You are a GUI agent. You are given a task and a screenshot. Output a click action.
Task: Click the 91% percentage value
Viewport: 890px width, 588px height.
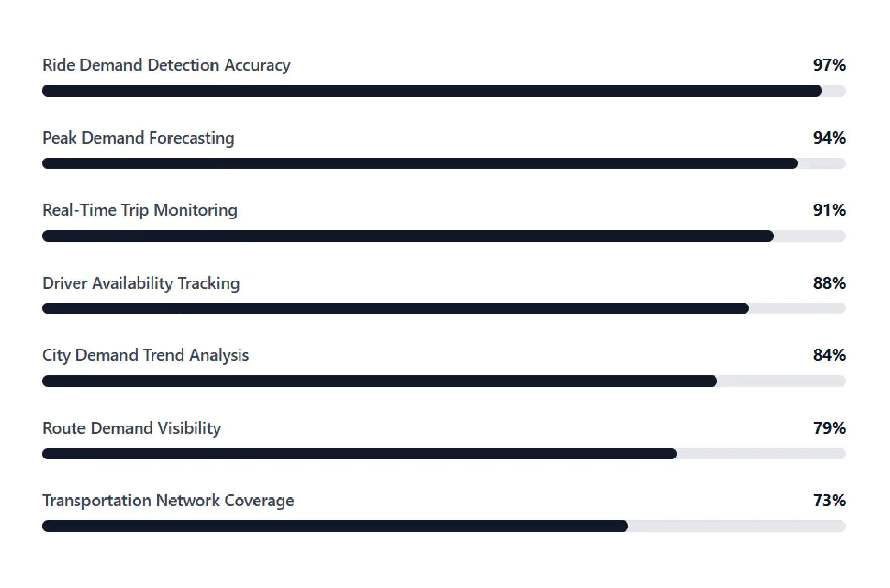pos(829,210)
